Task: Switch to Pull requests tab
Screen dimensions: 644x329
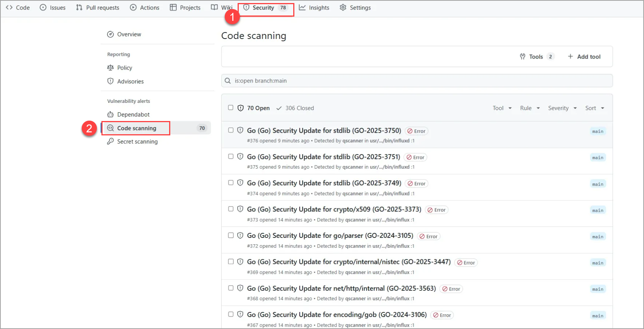Action: tap(98, 8)
